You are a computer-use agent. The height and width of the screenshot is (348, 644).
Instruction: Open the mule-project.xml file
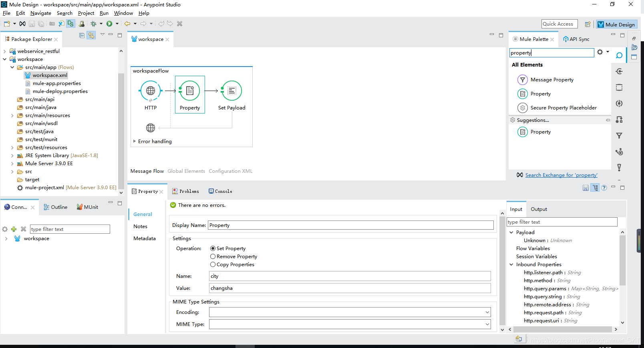click(66, 188)
